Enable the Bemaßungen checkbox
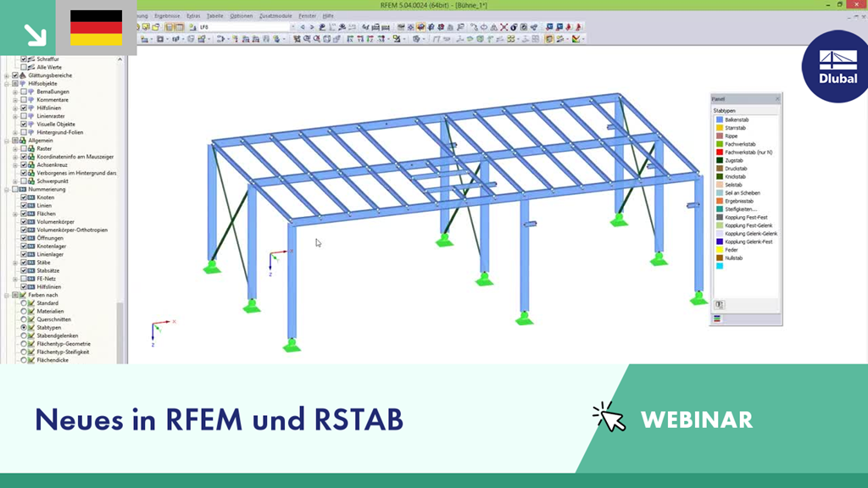Viewport: 868px width, 488px height. [x=24, y=91]
